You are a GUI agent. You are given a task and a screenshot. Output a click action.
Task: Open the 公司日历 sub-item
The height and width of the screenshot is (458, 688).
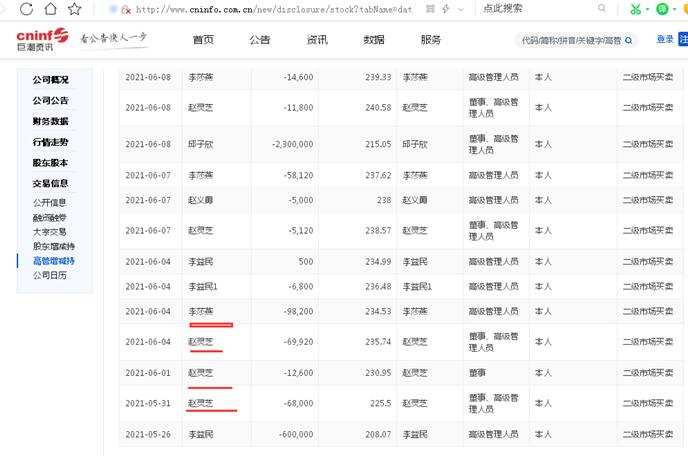click(x=50, y=276)
